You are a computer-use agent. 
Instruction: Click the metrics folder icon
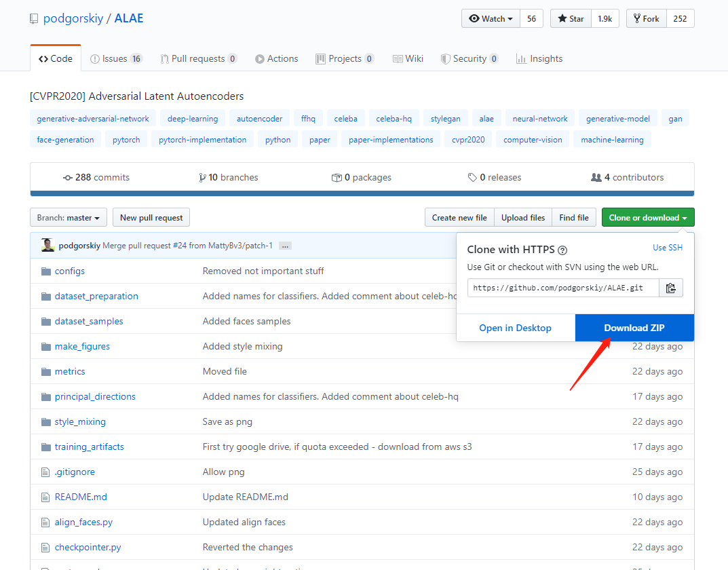coord(46,371)
